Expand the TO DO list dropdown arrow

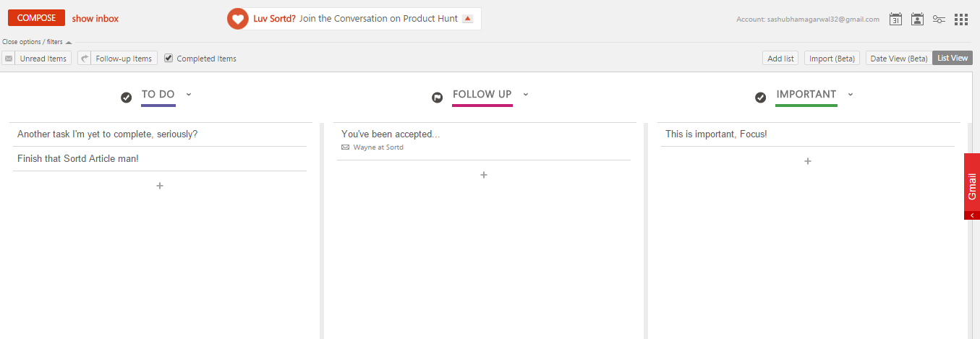[x=188, y=94]
